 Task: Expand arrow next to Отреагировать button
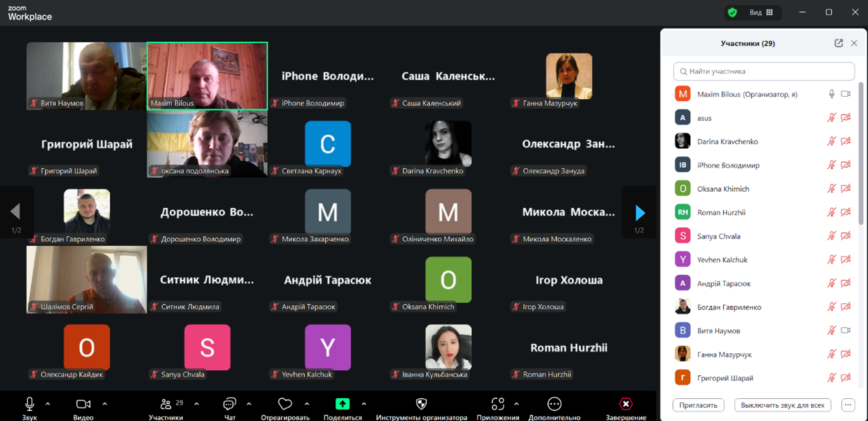tap(307, 404)
